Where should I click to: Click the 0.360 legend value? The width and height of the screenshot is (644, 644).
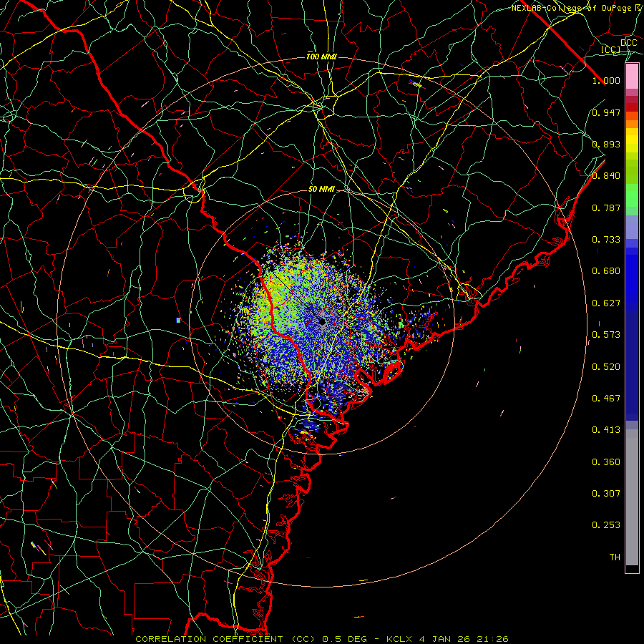tap(606, 462)
